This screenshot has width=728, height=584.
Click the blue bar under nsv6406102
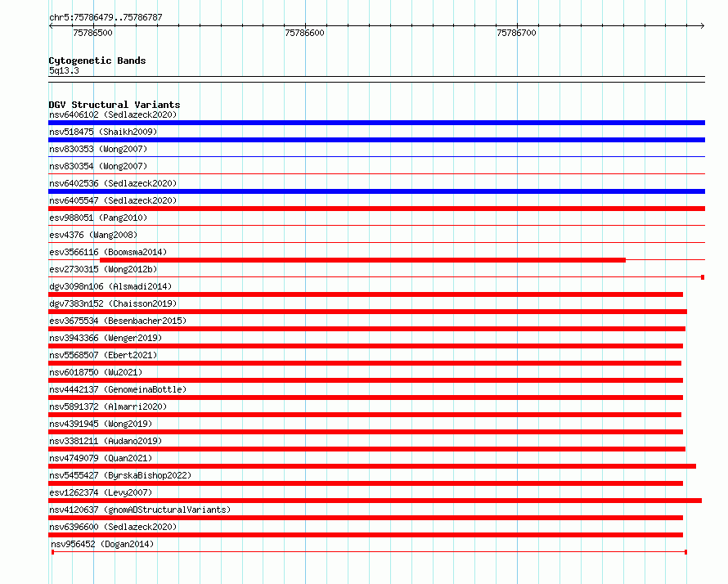point(376,123)
